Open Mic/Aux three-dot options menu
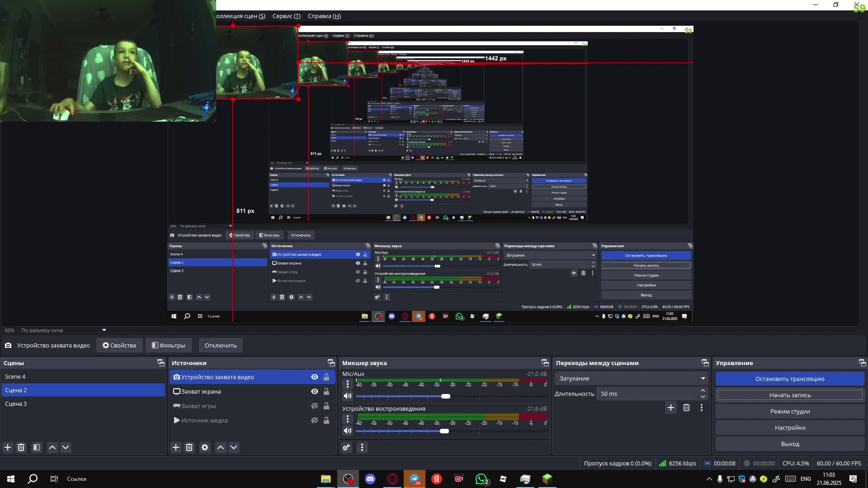Image resolution: width=868 pixels, height=488 pixels. pos(347,384)
